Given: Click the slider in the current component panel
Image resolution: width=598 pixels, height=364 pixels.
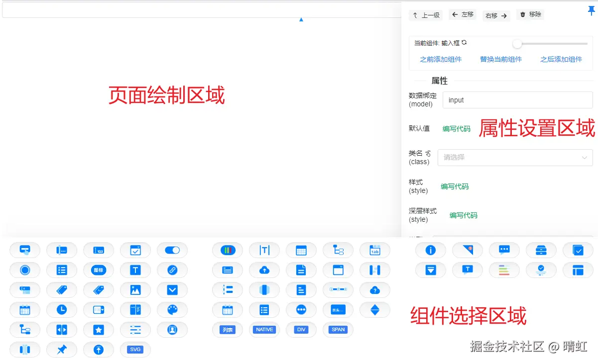Looking at the screenshot, I should [517, 44].
